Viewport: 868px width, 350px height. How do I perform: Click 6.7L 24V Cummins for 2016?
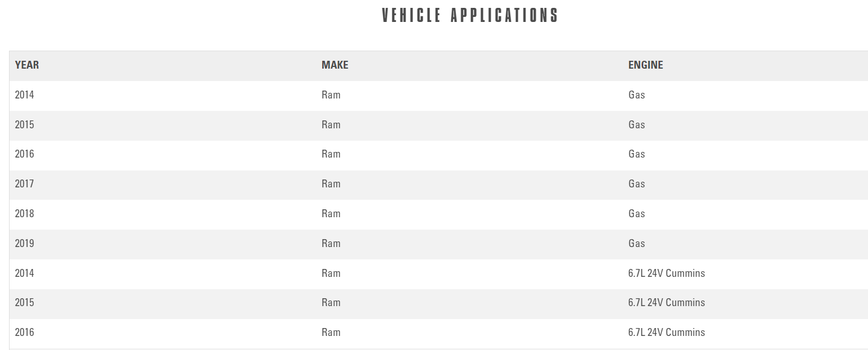(x=666, y=333)
